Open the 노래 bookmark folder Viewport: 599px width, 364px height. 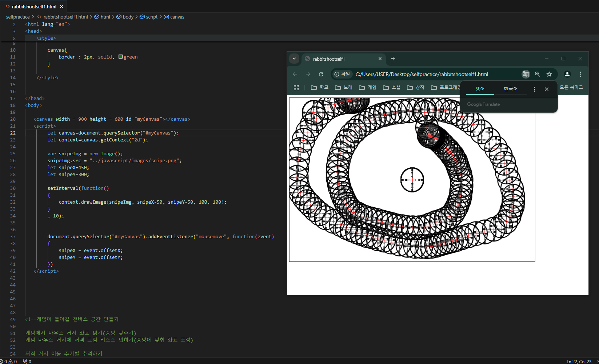(344, 88)
